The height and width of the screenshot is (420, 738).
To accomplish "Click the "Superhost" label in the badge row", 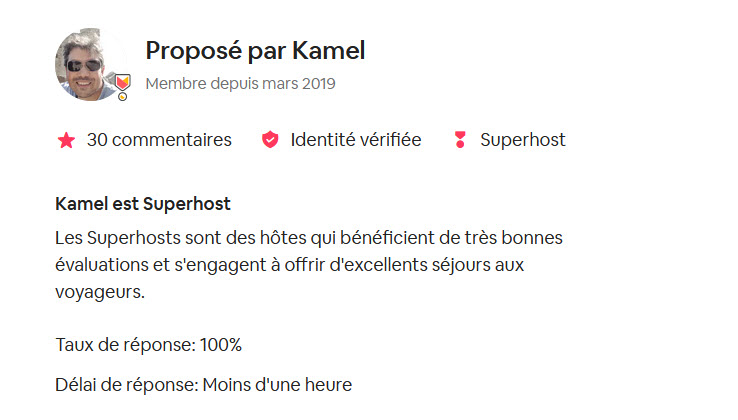I will (x=523, y=140).
